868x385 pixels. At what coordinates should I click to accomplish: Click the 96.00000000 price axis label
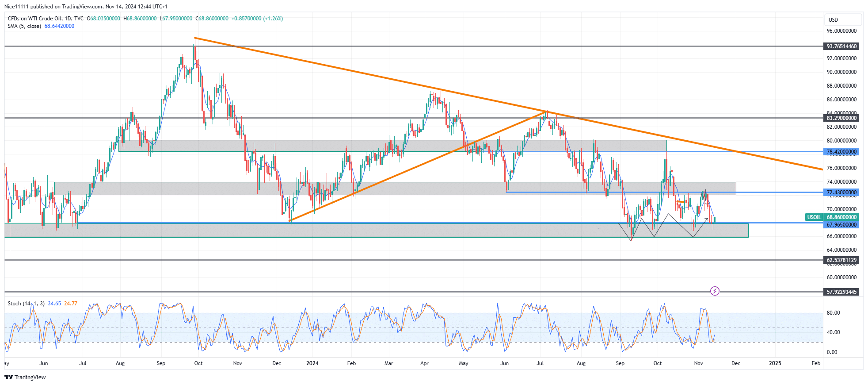click(x=841, y=31)
